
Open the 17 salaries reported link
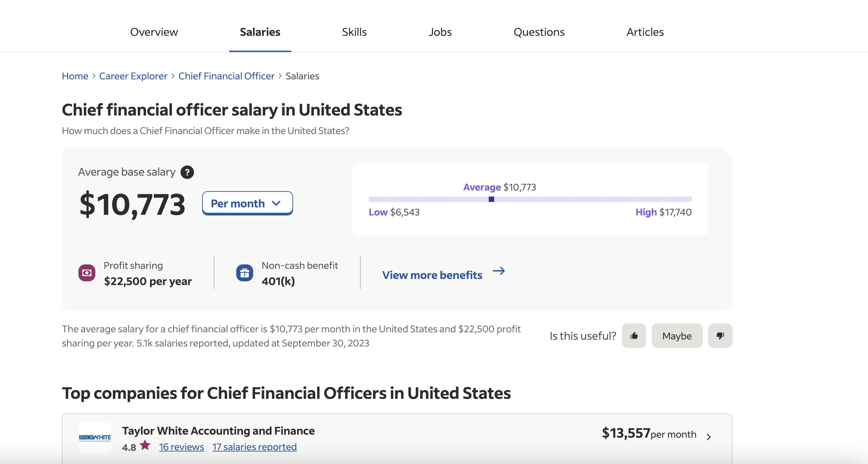click(255, 447)
